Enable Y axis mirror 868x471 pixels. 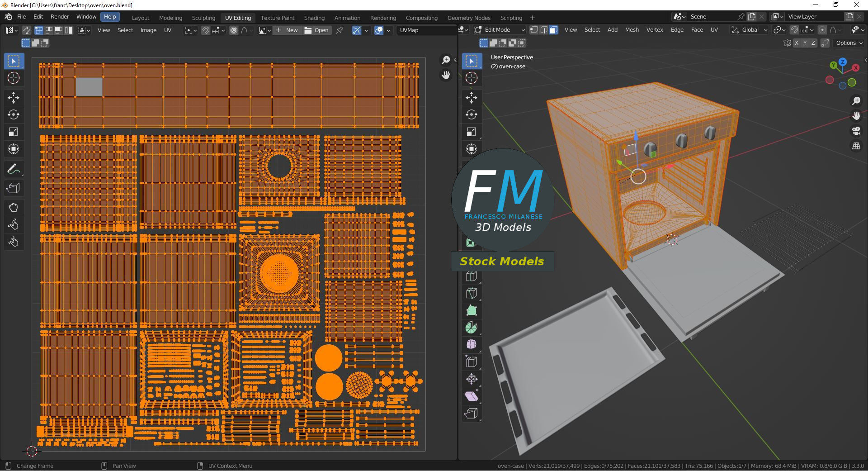[x=805, y=43]
